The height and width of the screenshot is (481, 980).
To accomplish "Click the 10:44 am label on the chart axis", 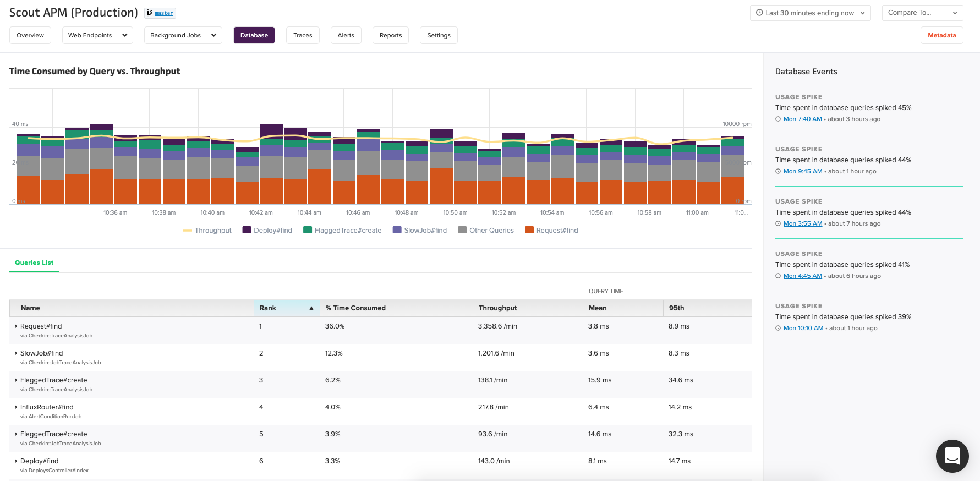I will click(x=309, y=212).
